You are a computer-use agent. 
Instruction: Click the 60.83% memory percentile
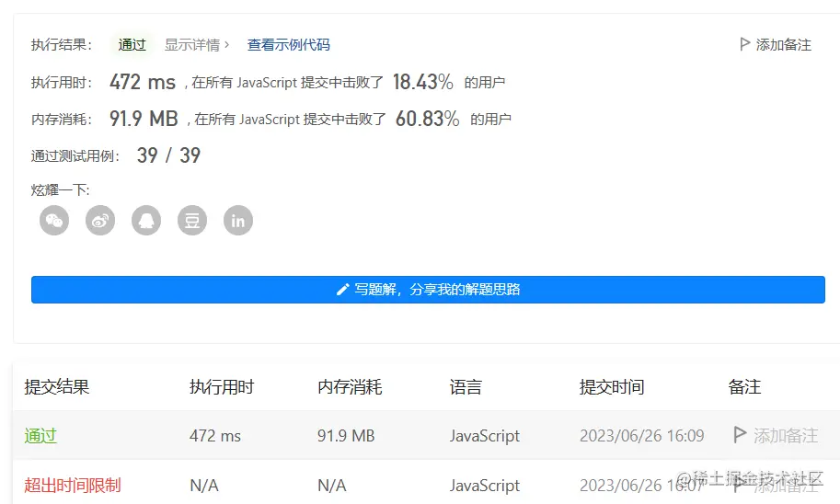click(428, 119)
